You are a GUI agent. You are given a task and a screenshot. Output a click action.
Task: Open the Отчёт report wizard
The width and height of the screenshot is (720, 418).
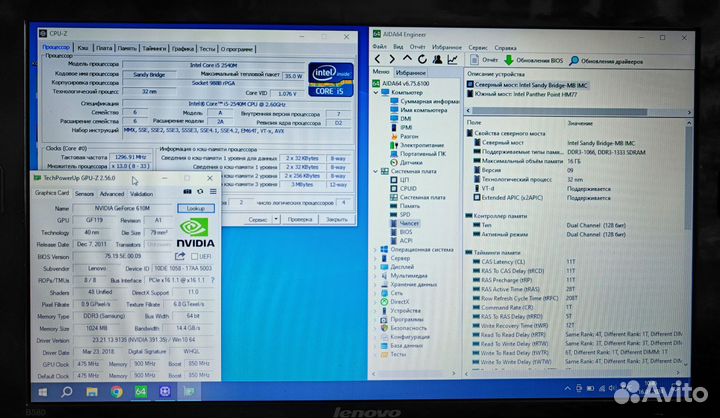click(484, 60)
